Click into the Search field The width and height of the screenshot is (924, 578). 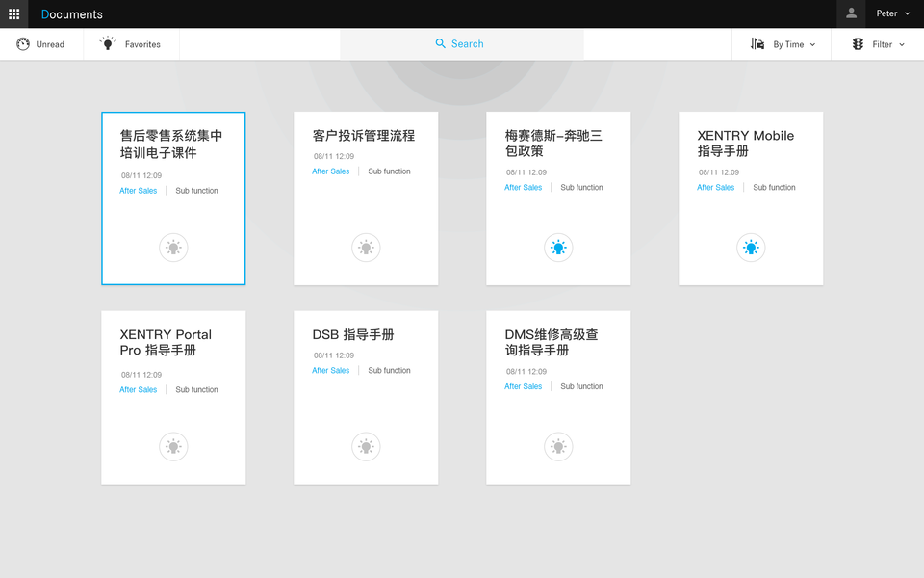tap(462, 44)
